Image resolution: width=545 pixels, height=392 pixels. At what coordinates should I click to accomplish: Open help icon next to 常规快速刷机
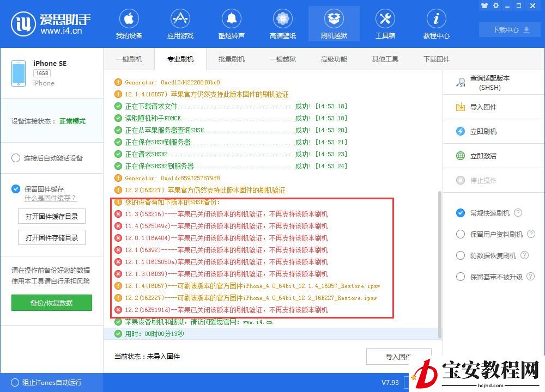[x=518, y=212]
